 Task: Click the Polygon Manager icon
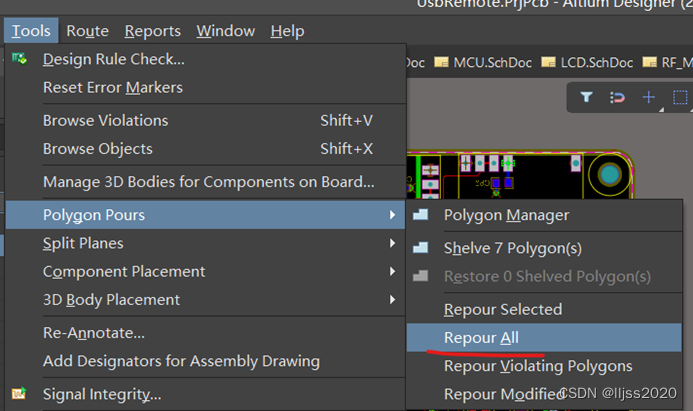[420, 215]
